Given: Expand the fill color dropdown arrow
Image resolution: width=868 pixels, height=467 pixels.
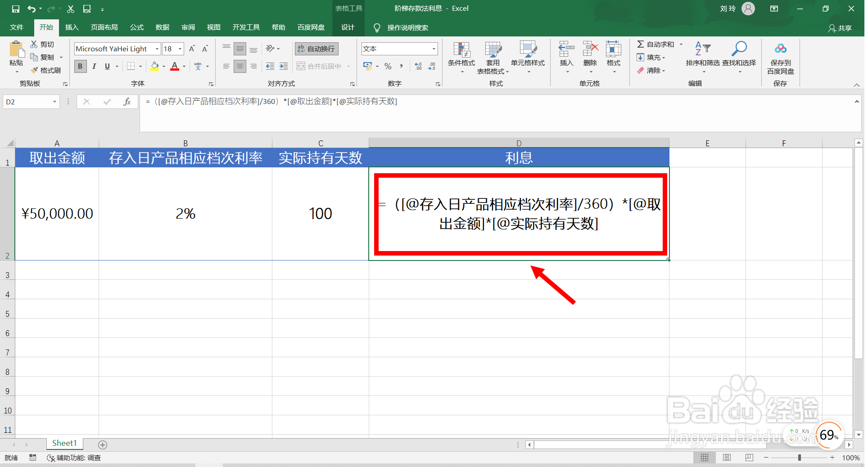Looking at the screenshot, I should (x=163, y=66).
